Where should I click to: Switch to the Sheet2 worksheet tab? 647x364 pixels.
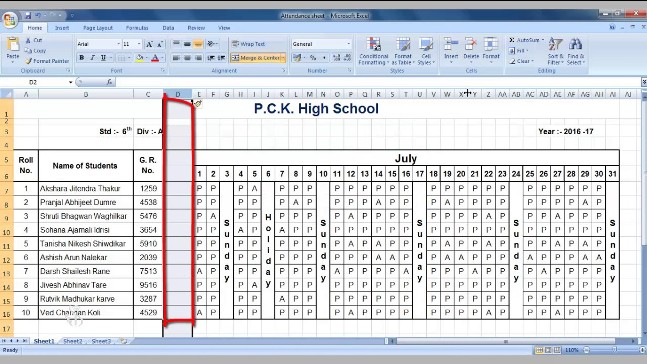pos(73,341)
